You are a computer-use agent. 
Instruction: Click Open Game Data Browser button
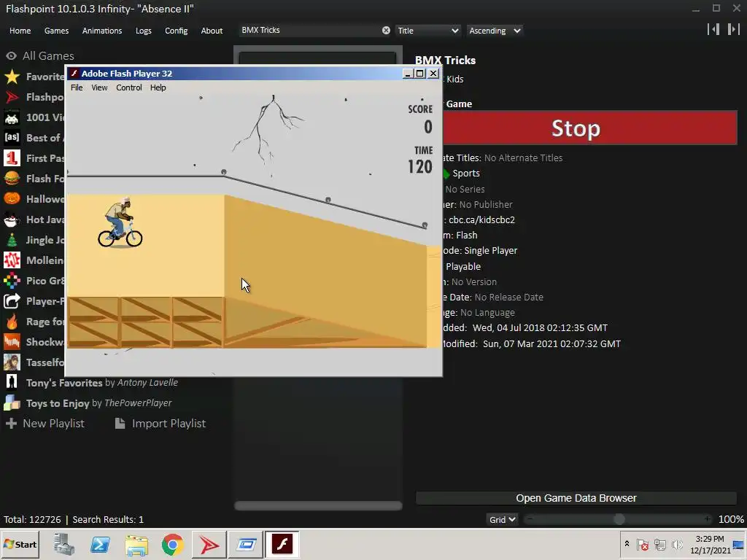tap(576, 498)
